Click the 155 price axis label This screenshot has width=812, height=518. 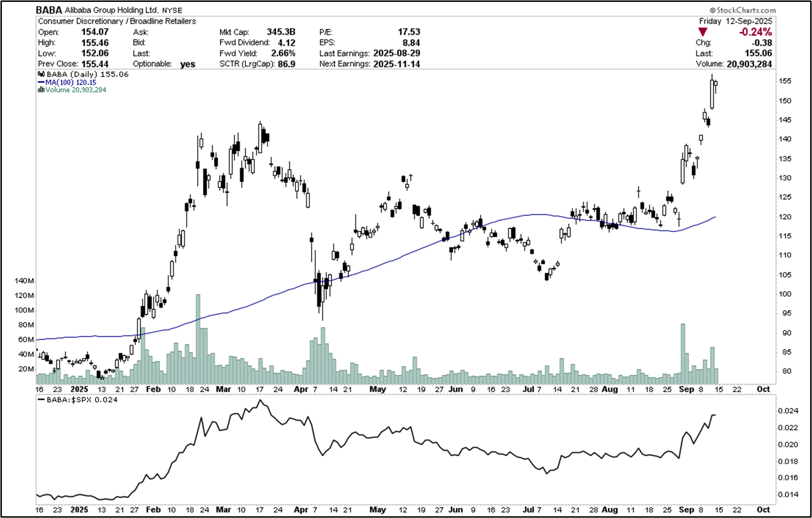785,81
